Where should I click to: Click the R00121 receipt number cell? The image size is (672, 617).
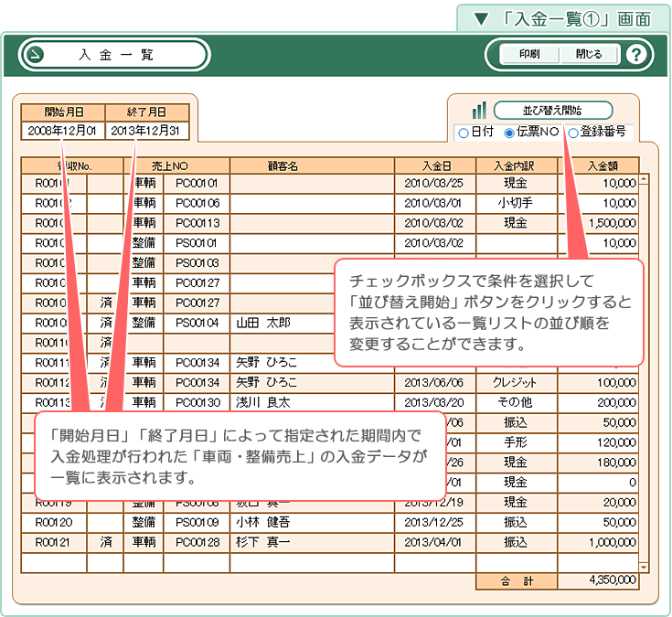pos(54,542)
